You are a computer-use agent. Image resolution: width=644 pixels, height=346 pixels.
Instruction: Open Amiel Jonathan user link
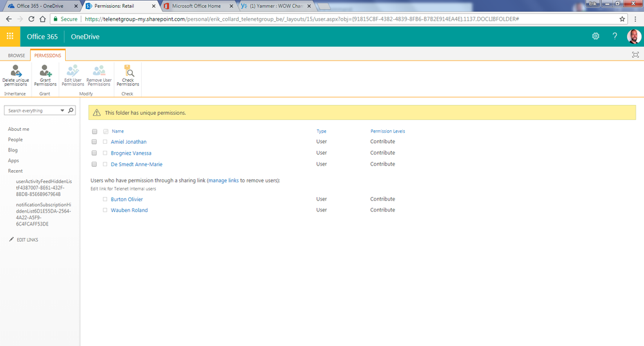tap(128, 142)
